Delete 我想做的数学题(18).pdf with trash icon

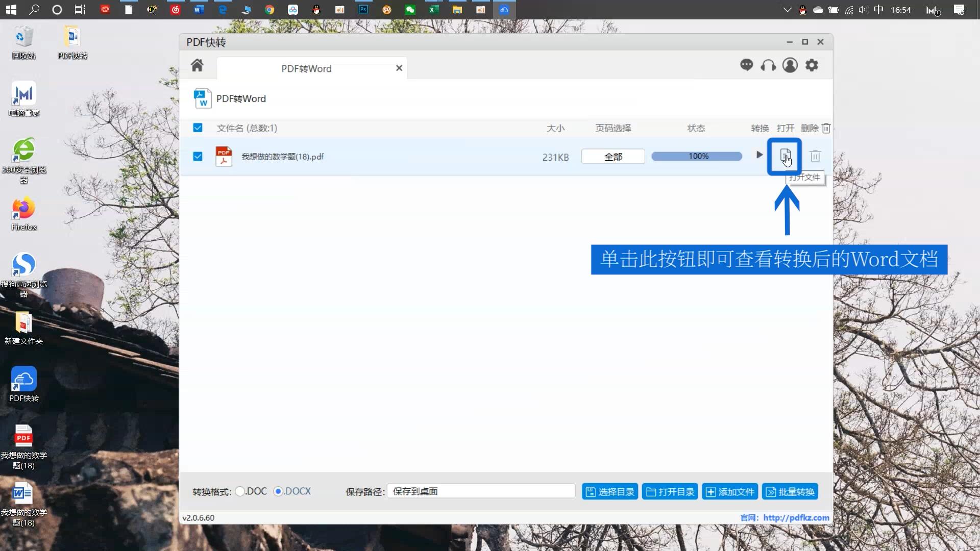coord(815,157)
